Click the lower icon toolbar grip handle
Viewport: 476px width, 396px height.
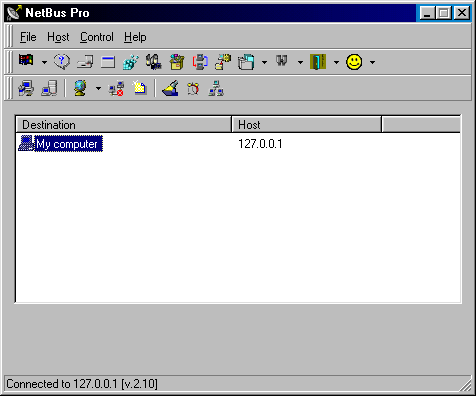coord(9,88)
